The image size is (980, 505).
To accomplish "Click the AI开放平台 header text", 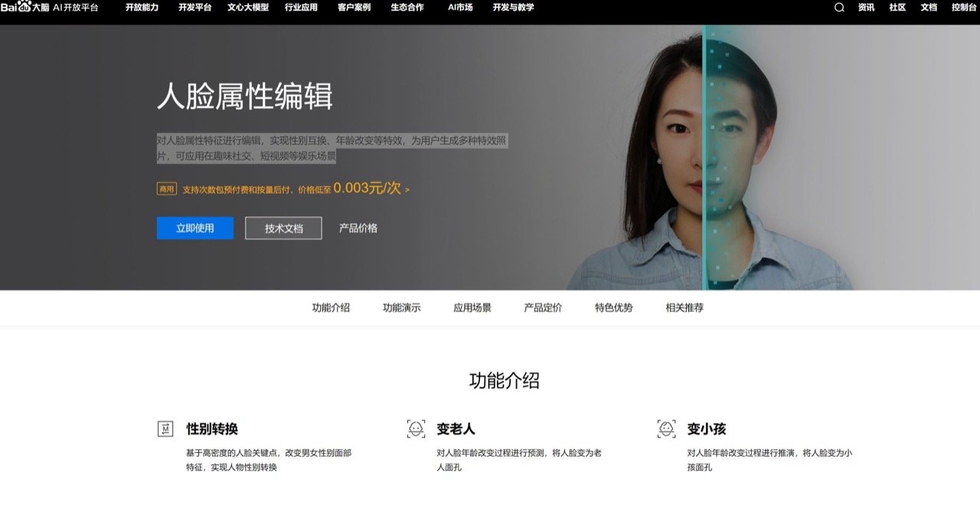I will point(76,7).
